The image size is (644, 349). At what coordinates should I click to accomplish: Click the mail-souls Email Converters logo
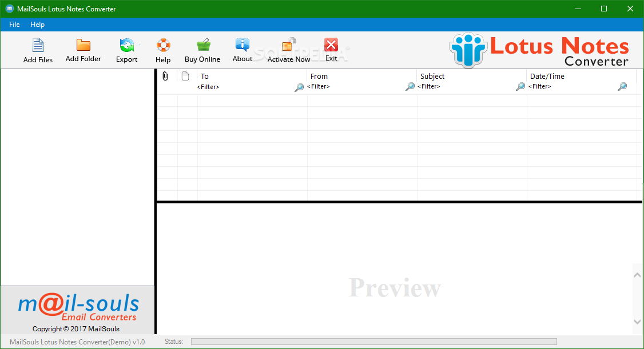(77, 307)
